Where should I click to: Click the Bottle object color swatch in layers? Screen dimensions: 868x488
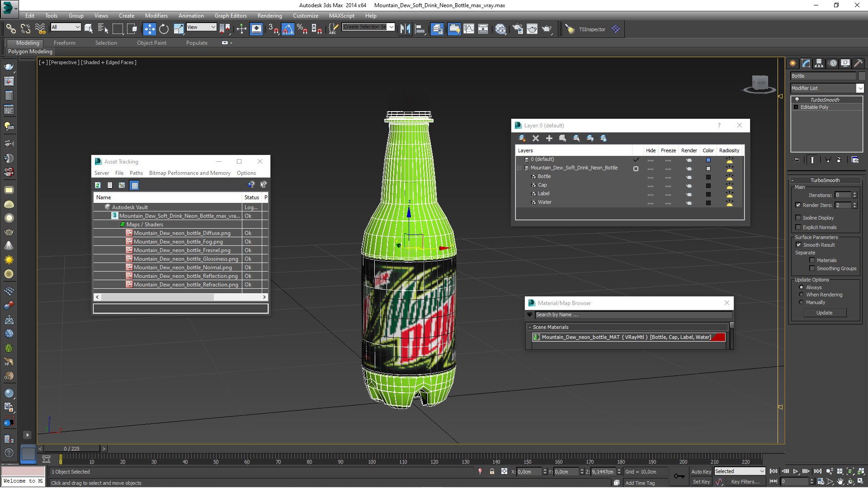point(708,177)
